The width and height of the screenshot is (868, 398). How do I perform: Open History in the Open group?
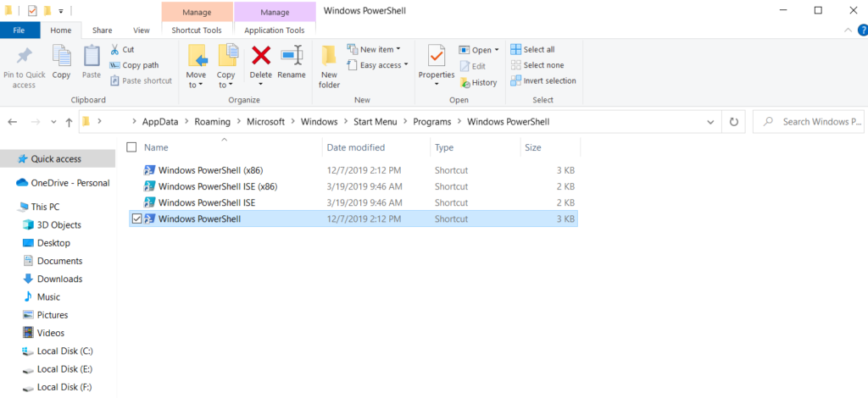478,82
